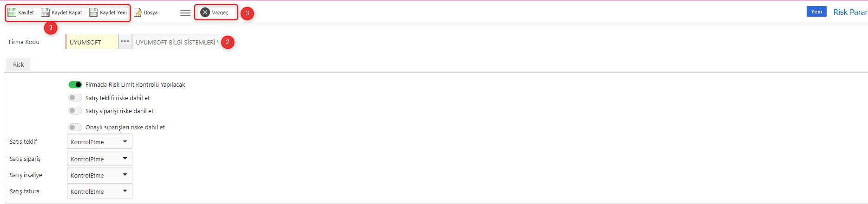Open the Firma Kodu lookup ellipsis button
This screenshot has width=868, height=204.
click(125, 42)
